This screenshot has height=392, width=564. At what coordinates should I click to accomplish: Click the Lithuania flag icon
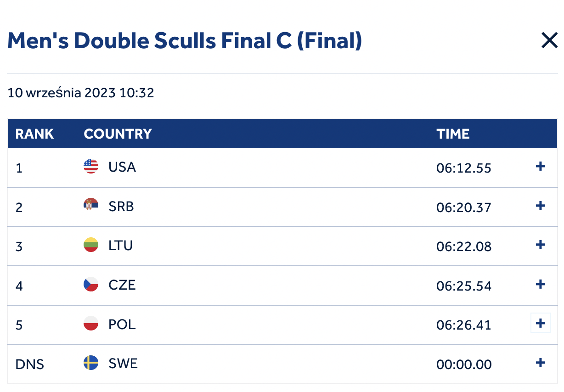91,245
